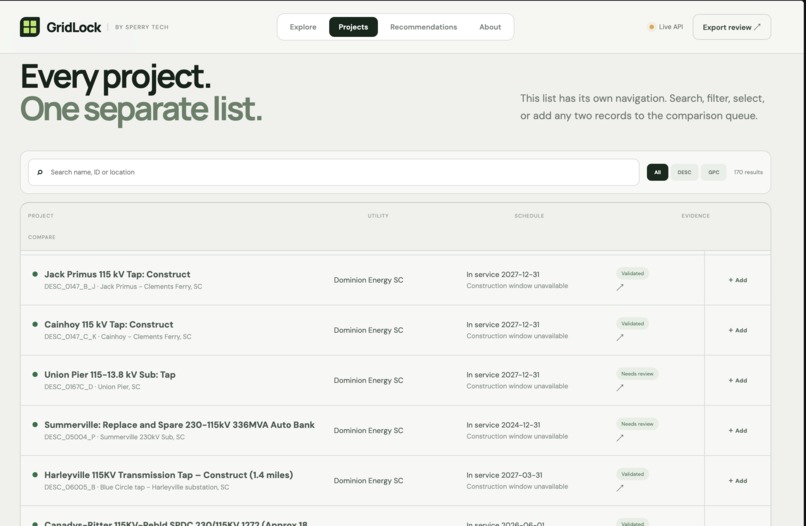Add Summerville Auto Bank to compare
The image size is (806, 526).
tap(738, 430)
